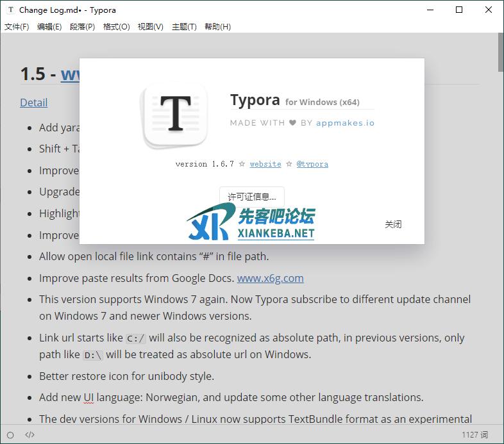This screenshot has height=444, width=504.
Task: Open the 帮助(H) menu
Action: click(x=217, y=27)
